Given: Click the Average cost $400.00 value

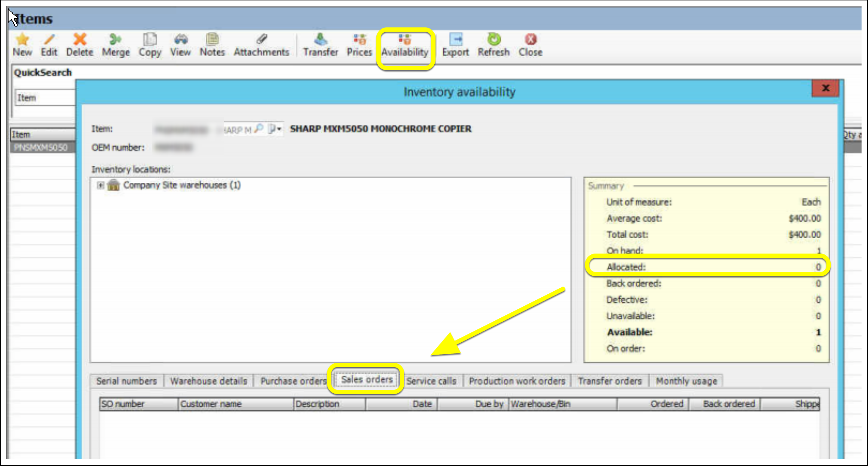Looking at the screenshot, I should click(805, 218).
